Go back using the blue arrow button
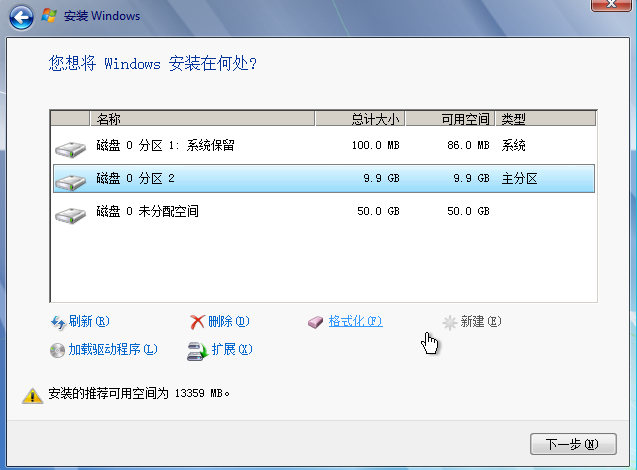 point(21,17)
